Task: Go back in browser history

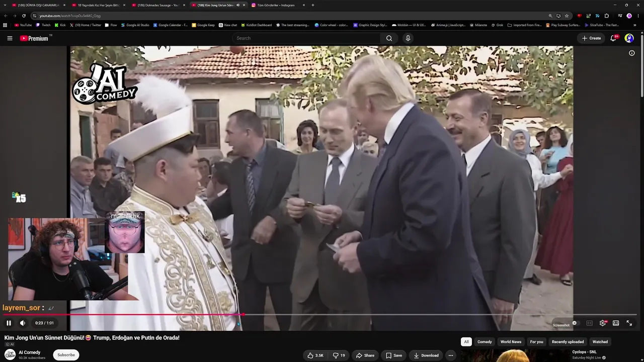Action: (6, 16)
